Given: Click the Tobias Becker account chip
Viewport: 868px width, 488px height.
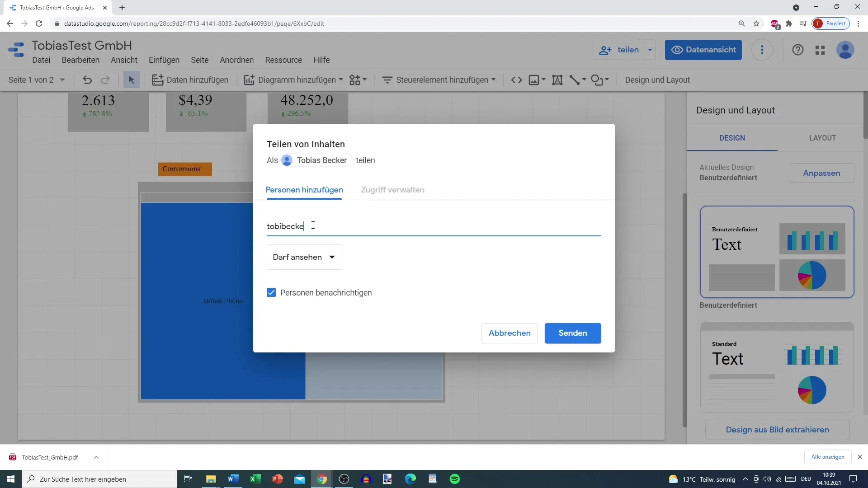Looking at the screenshot, I should point(316,160).
